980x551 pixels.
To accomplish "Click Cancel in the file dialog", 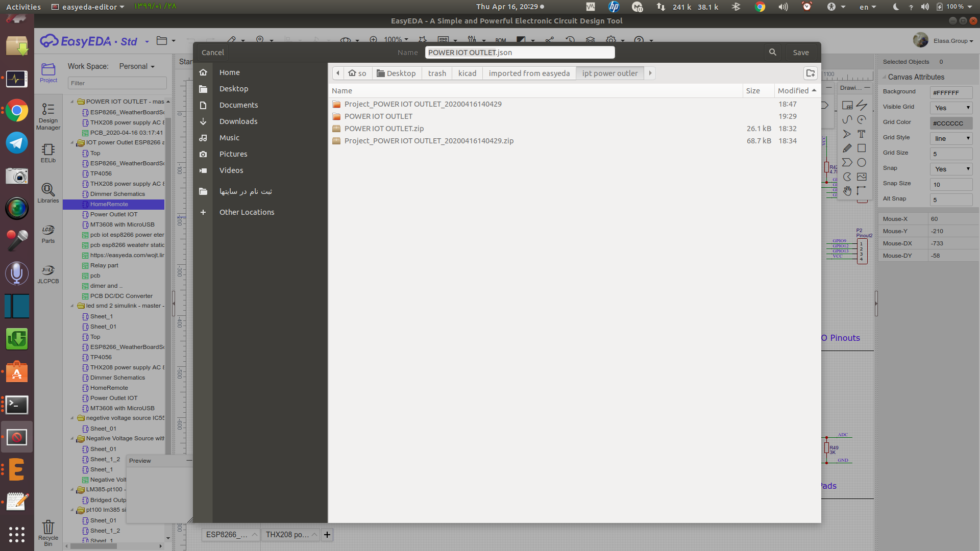I will [x=212, y=52].
